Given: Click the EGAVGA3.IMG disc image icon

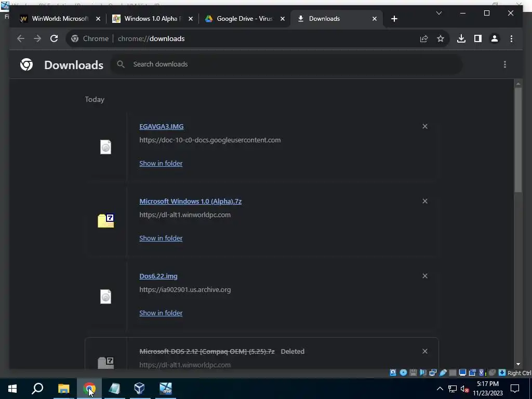Looking at the screenshot, I should 105,147.
